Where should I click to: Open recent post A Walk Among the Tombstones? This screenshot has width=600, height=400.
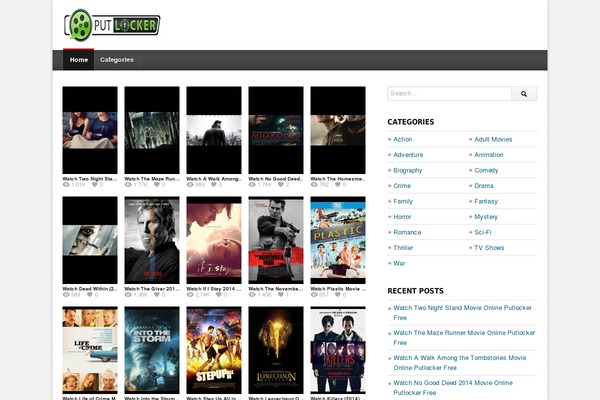pos(460,362)
